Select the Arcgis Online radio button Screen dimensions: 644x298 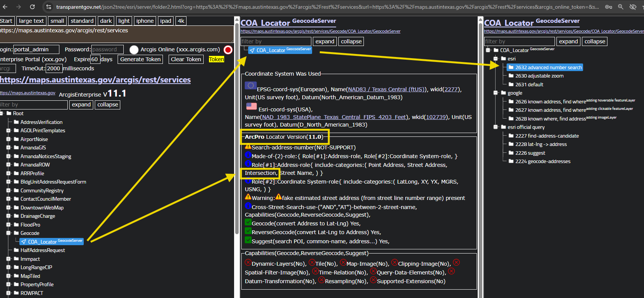point(134,50)
